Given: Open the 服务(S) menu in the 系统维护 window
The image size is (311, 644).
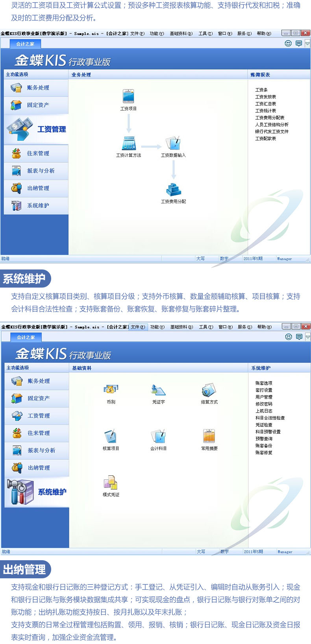Looking at the screenshot, I should pos(245,327).
